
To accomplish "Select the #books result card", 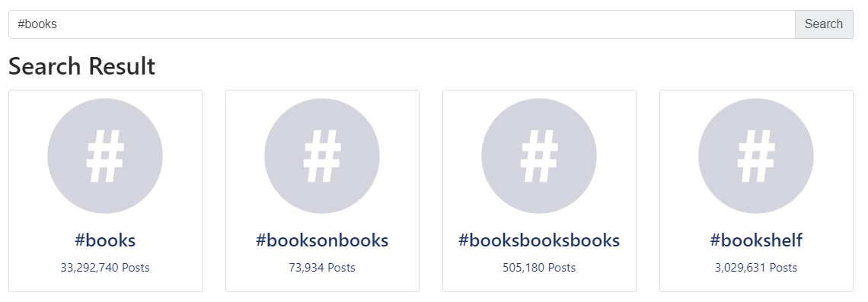I will pyautogui.click(x=105, y=191).
